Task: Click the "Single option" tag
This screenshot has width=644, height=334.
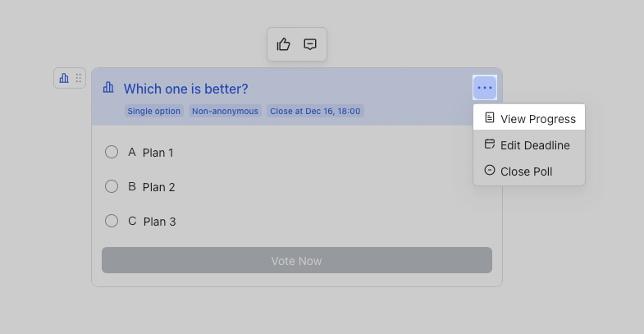Action: [x=154, y=111]
